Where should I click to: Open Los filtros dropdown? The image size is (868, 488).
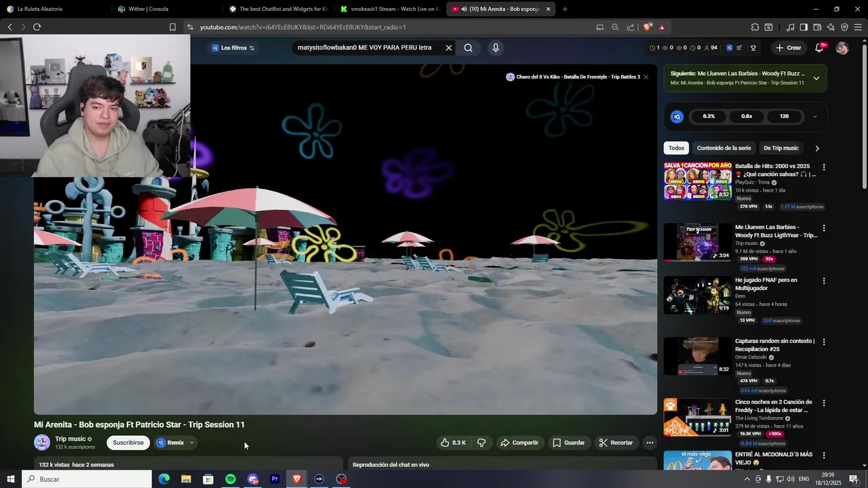pos(233,48)
